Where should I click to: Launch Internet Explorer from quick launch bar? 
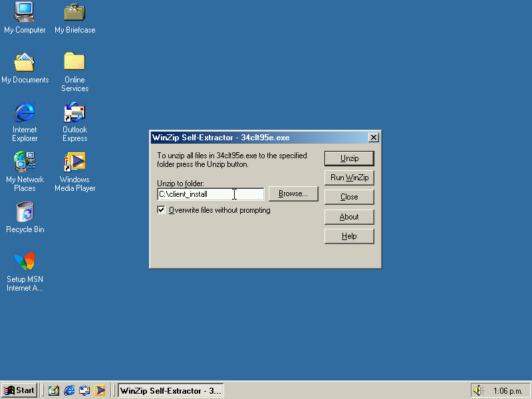tap(69, 390)
